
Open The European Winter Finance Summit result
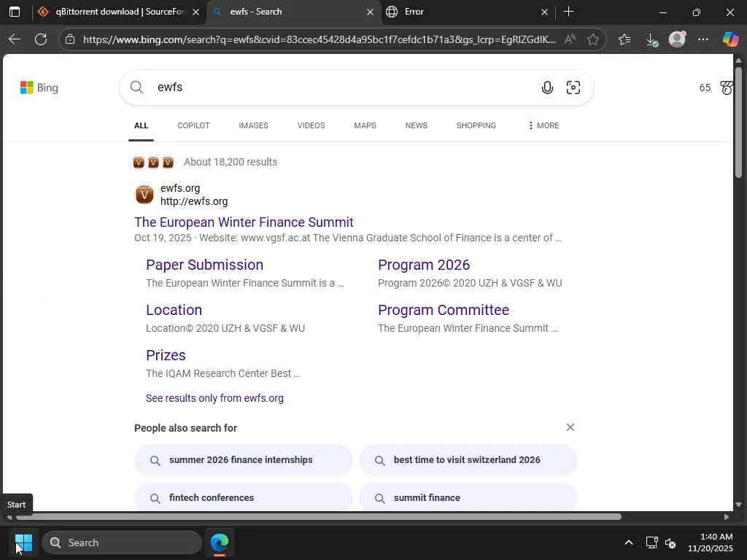pyautogui.click(x=244, y=222)
